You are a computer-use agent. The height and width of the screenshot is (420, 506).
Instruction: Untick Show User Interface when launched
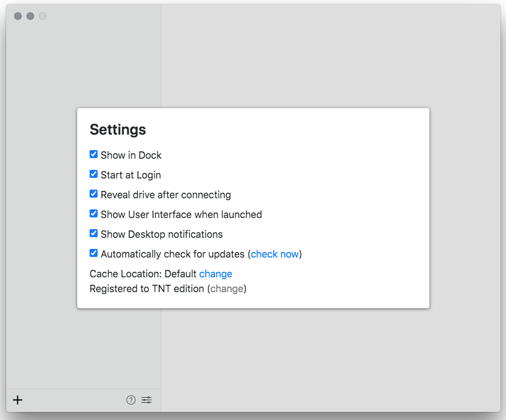(x=94, y=214)
